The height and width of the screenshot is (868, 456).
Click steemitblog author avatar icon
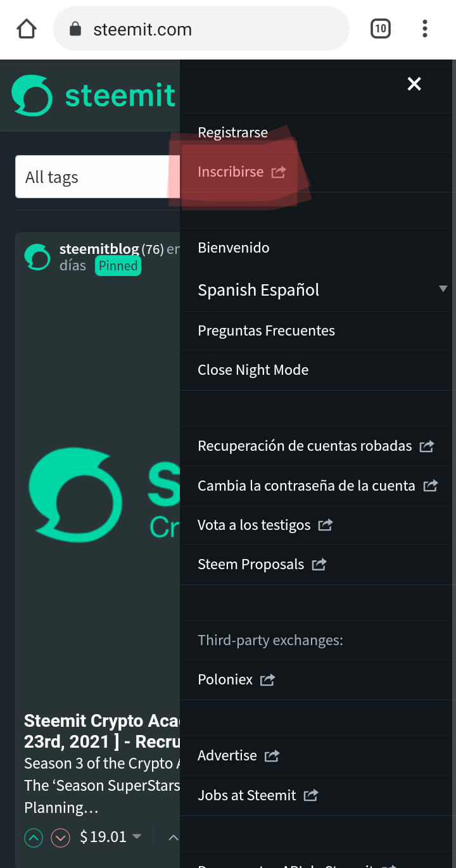(x=37, y=257)
